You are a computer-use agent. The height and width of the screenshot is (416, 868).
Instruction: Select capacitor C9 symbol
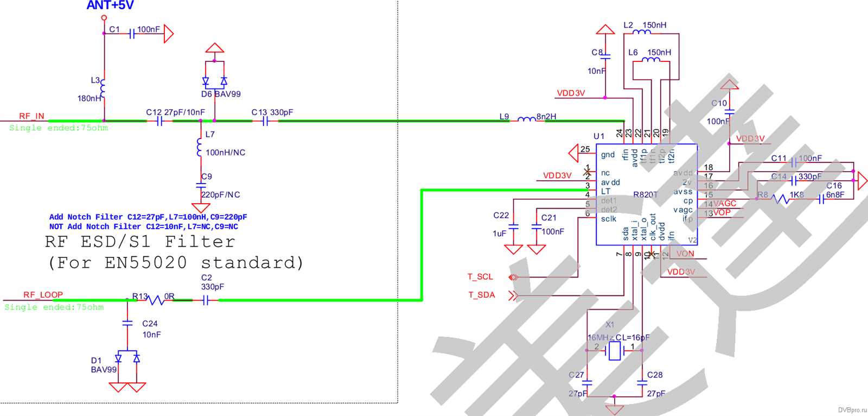201,185
